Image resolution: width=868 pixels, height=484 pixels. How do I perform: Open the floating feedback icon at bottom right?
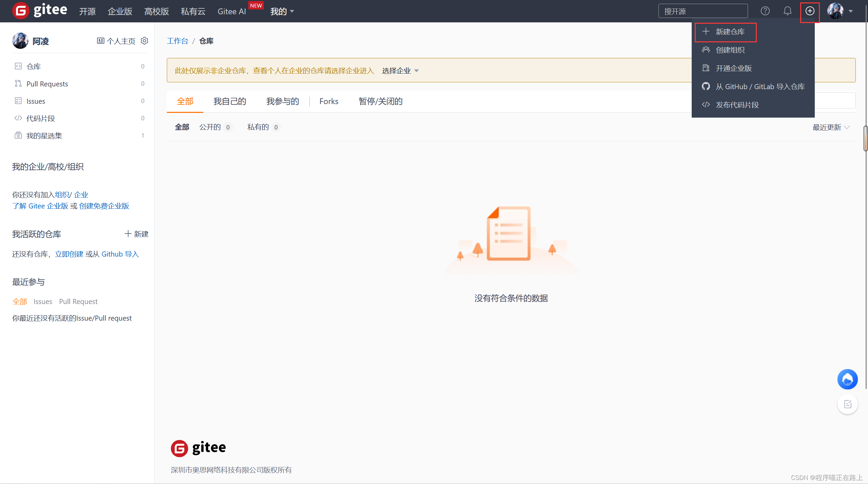(848, 404)
